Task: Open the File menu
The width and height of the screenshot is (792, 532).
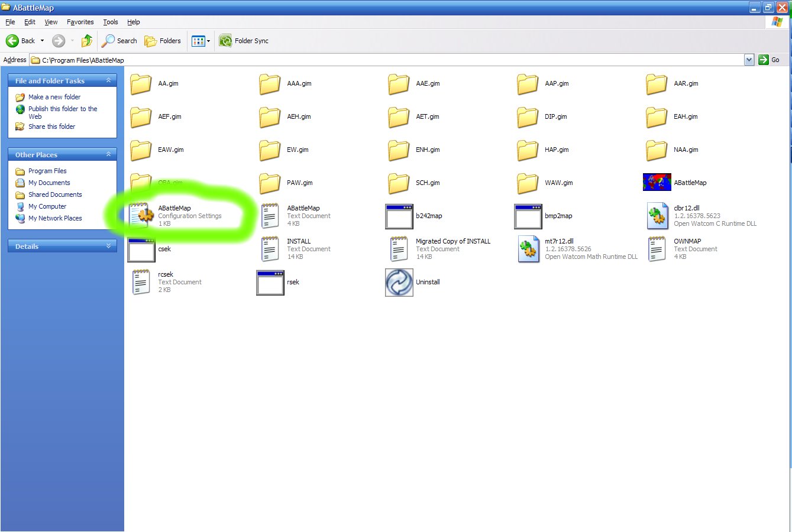Action: click(x=10, y=22)
